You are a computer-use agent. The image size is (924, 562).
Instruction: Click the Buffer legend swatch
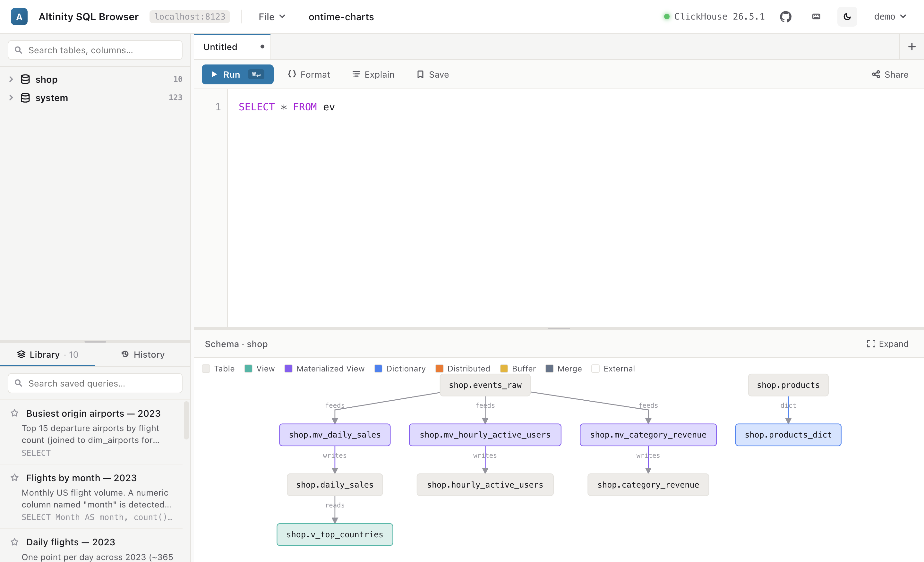pyautogui.click(x=504, y=369)
